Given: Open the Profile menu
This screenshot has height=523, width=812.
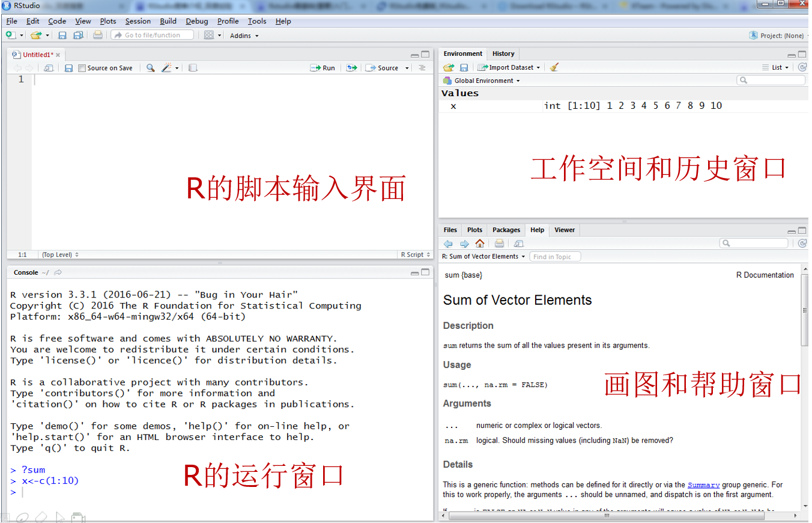Looking at the screenshot, I should click(x=228, y=21).
